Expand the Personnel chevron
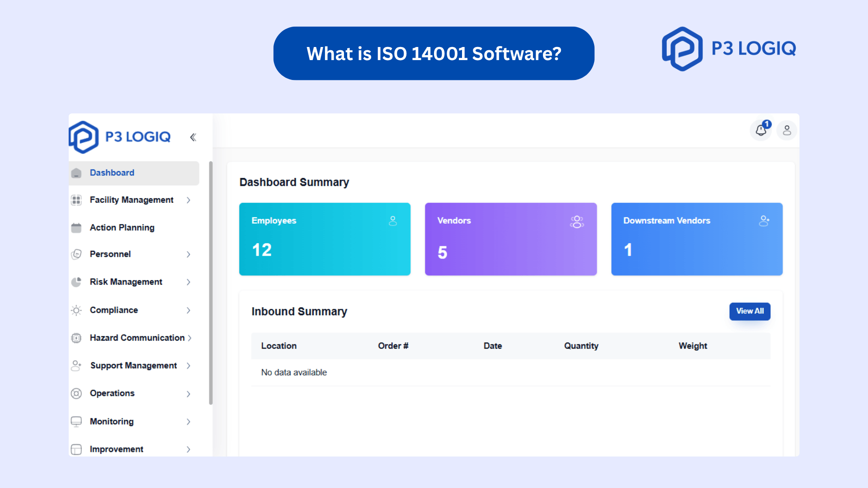Viewport: 868px width, 488px height. (189, 254)
